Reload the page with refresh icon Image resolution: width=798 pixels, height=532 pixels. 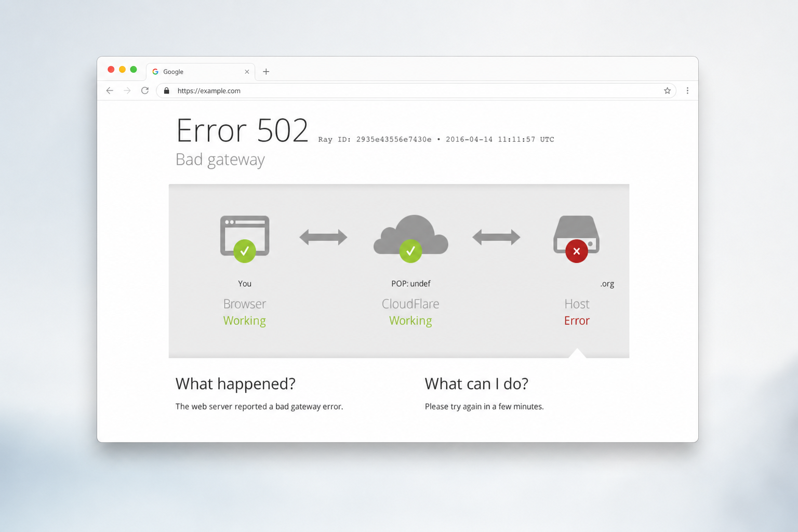145,90
